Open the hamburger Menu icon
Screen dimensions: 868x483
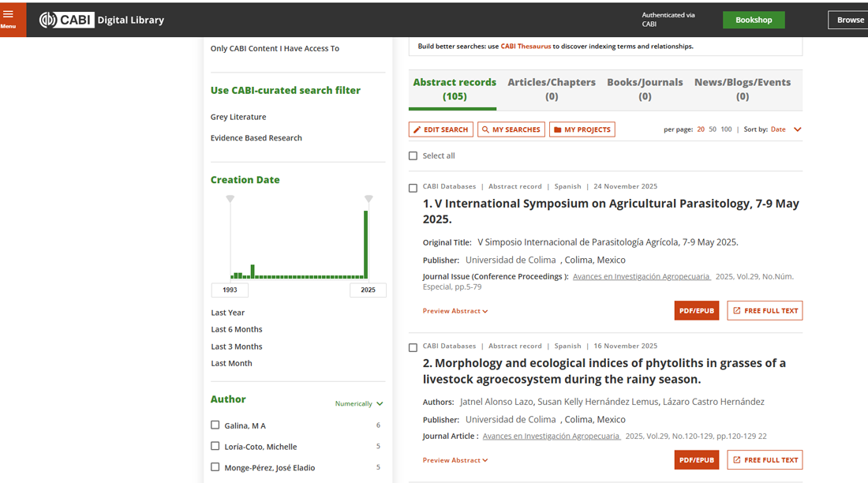point(9,17)
